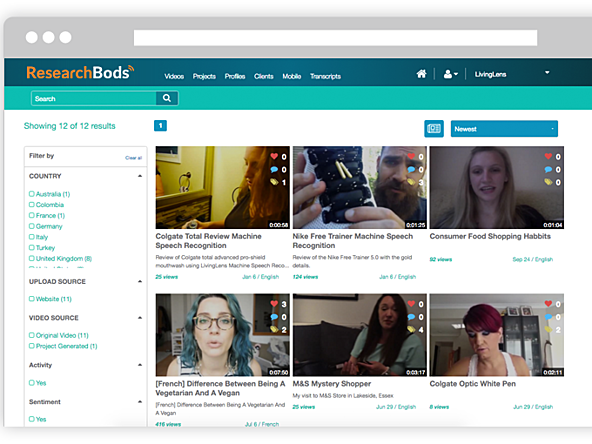This screenshot has width=592, height=444.
Task: Check the Italy country filter
Action: (32, 237)
